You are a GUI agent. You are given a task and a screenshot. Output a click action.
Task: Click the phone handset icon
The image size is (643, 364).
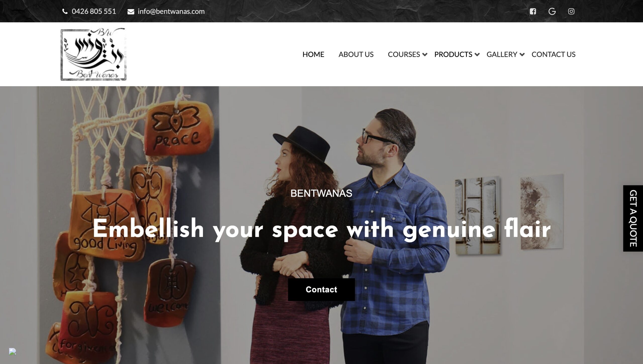pyautogui.click(x=65, y=11)
